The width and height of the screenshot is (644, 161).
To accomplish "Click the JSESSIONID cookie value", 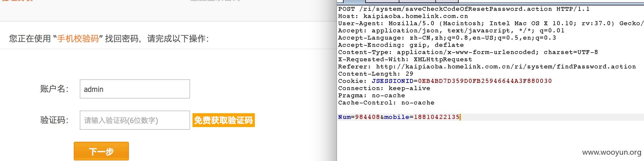I will (485, 81).
